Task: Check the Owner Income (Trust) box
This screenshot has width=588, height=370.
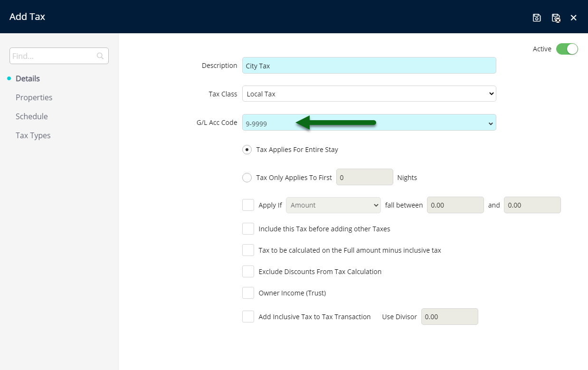Action: [x=248, y=293]
